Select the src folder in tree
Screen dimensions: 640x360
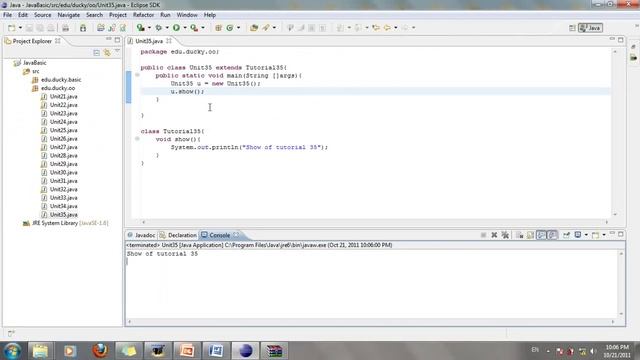[31, 71]
